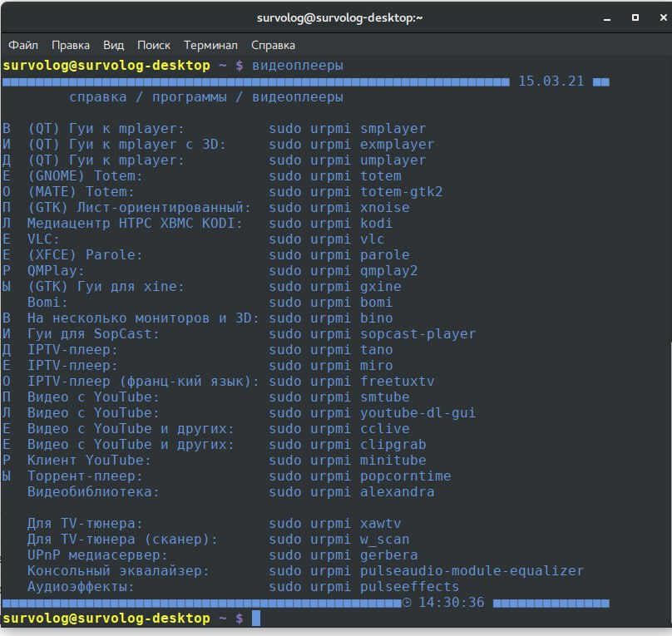Open the Файл menu
Image resolution: width=672 pixels, height=636 pixels.
(x=23, y=45)
